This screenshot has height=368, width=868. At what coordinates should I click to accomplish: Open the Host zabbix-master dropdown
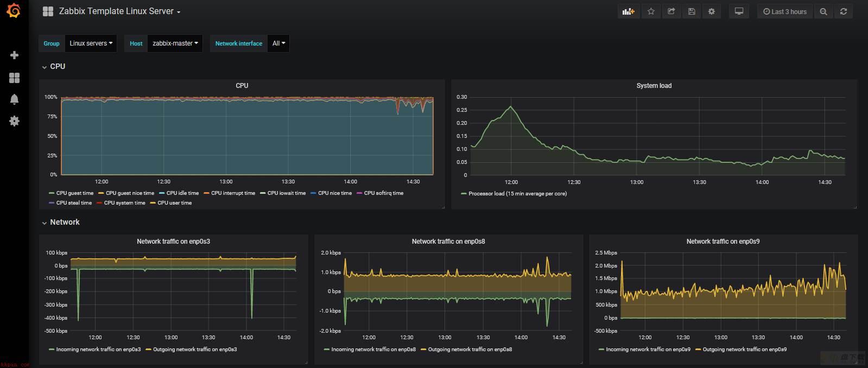pos(175,43)
